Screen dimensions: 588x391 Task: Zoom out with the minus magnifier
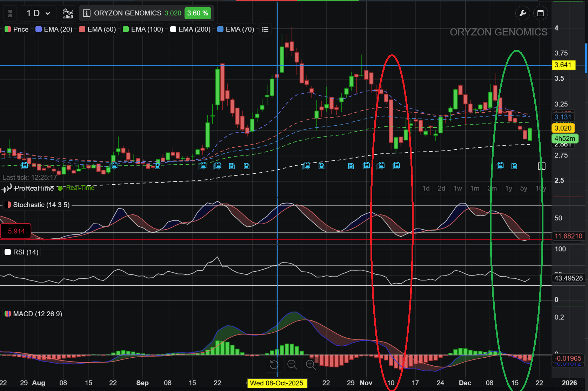click(292, 365)
